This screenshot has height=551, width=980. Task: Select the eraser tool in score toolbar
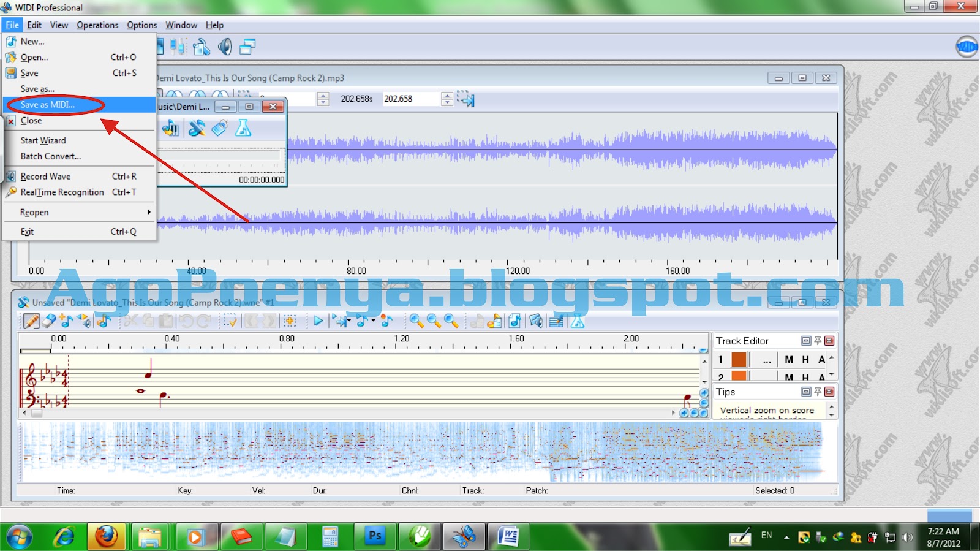pyautogui.click(x=49, y=321)
